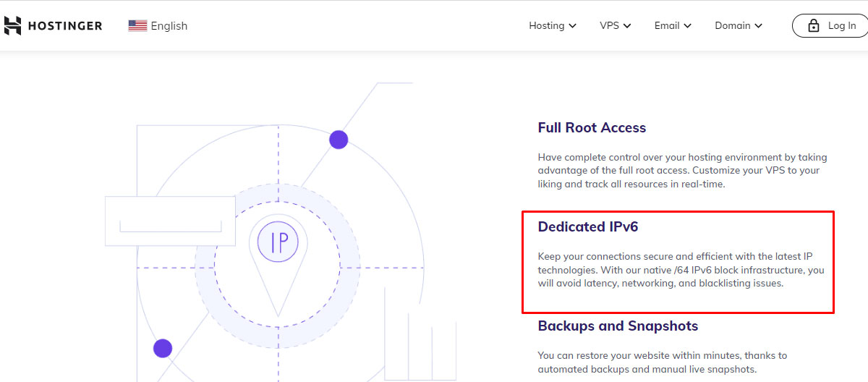The height and width of the screenshot is (382, 868).
Task: Click the paragraph starting 'Keep your connections secure'
Action: point(681,270)
